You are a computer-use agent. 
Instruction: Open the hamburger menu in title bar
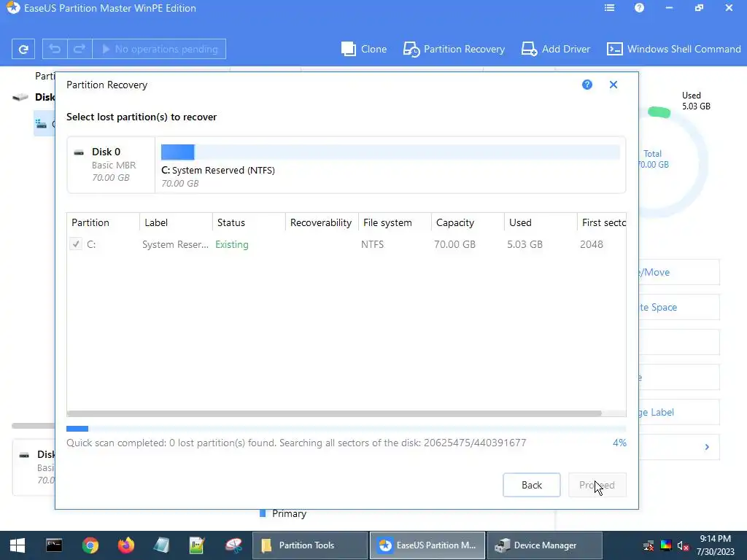coord(609,8)
